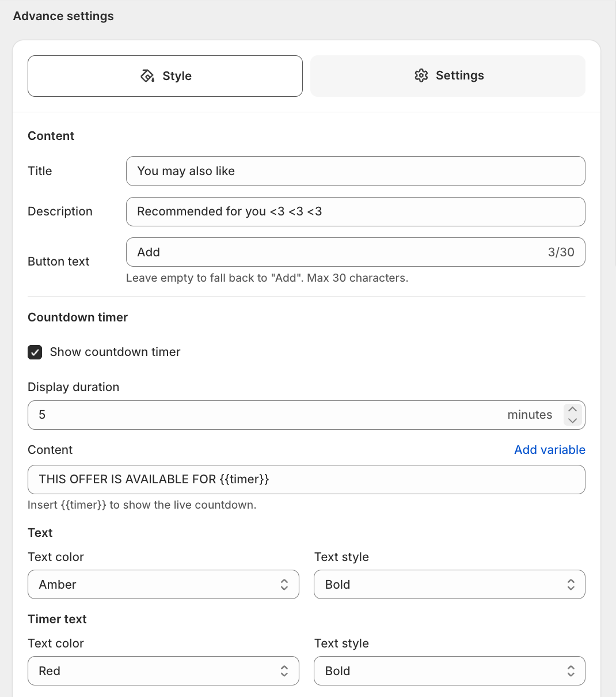Open the Text style dropdown under Text
The height and width of the screenshot is (697, 616).
[450, 585]
